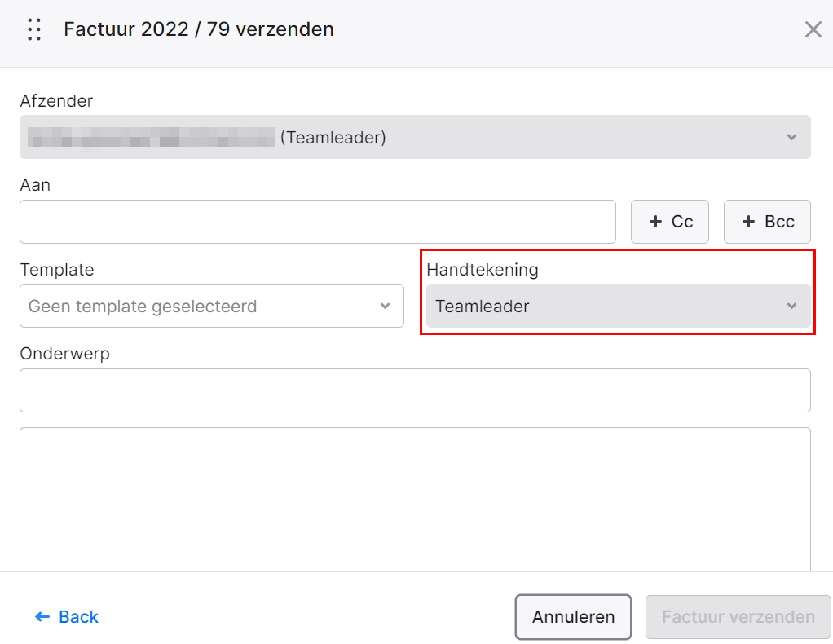Click the six-dot drag handle icon

click(x=34, y=29)
